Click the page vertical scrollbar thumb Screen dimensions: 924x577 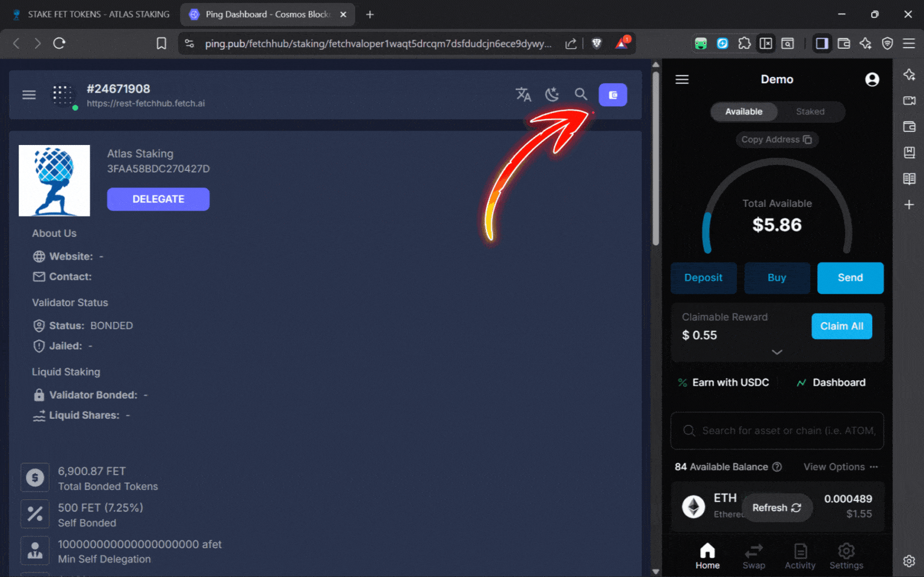coord(656,156)
